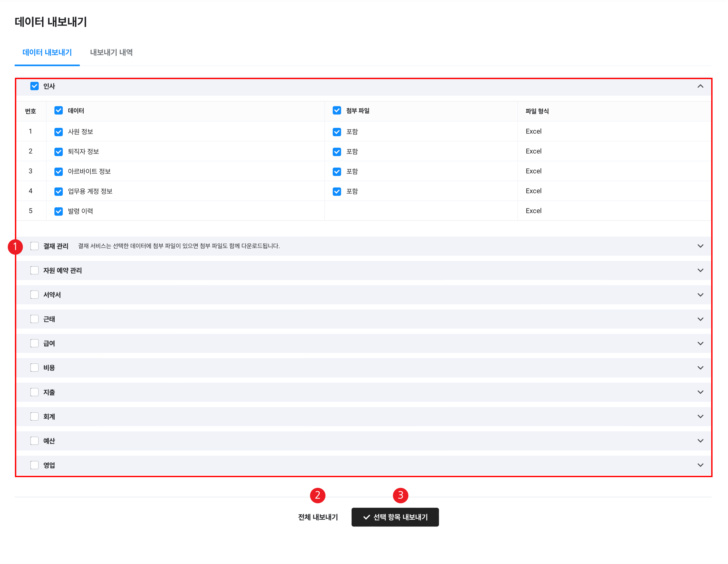Collapse the 인사 section chevron
Image resolution: width=728 pixels, height=564 pixels.
point(700,86)
